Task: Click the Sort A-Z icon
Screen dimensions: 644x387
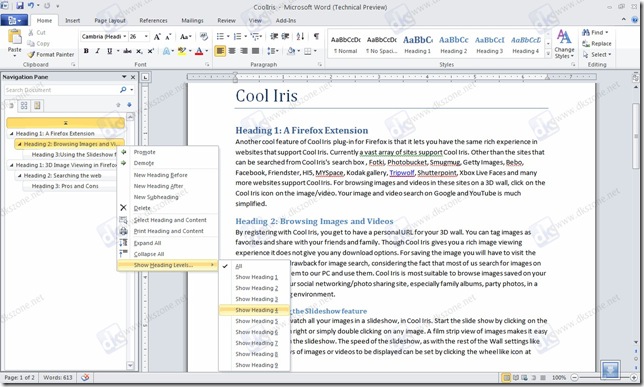Action: coord(300,37)
